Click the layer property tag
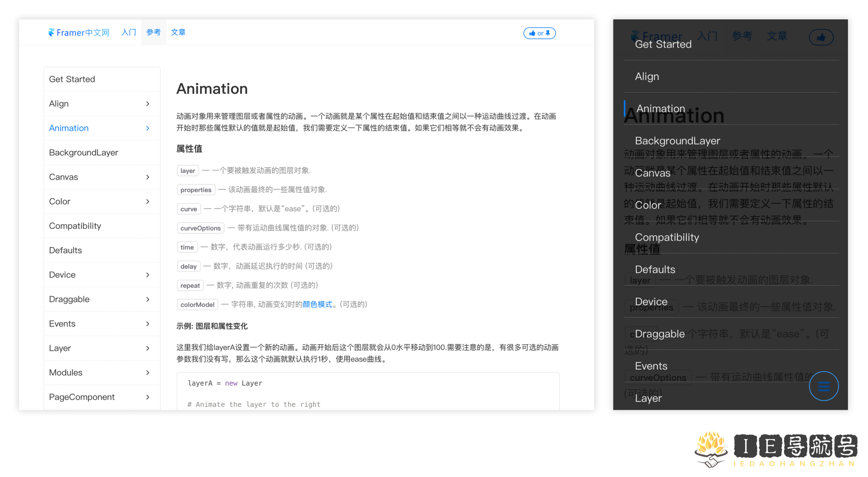 (188, 170)
